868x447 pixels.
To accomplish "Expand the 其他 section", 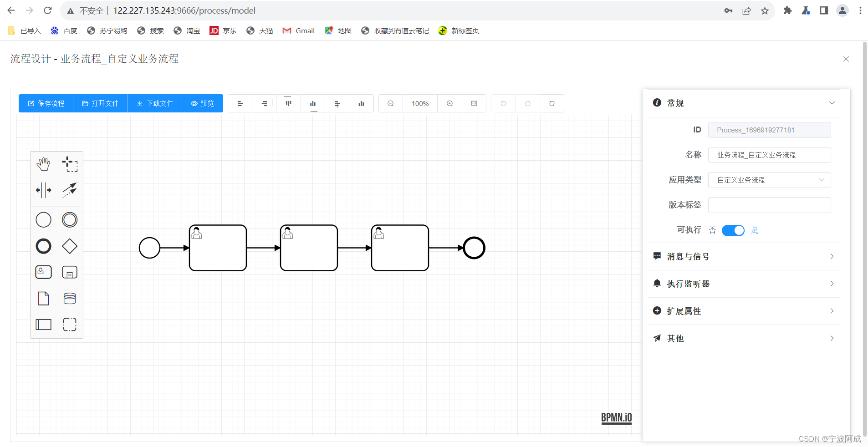I will (744, 339).
